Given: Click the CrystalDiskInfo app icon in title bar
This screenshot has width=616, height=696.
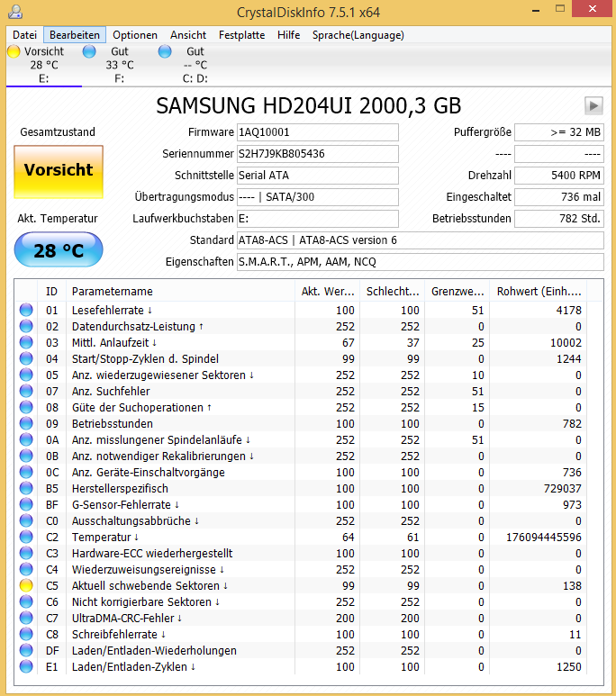Looking at the screenshot, I should pyautogui.click(x=15, y=12).
